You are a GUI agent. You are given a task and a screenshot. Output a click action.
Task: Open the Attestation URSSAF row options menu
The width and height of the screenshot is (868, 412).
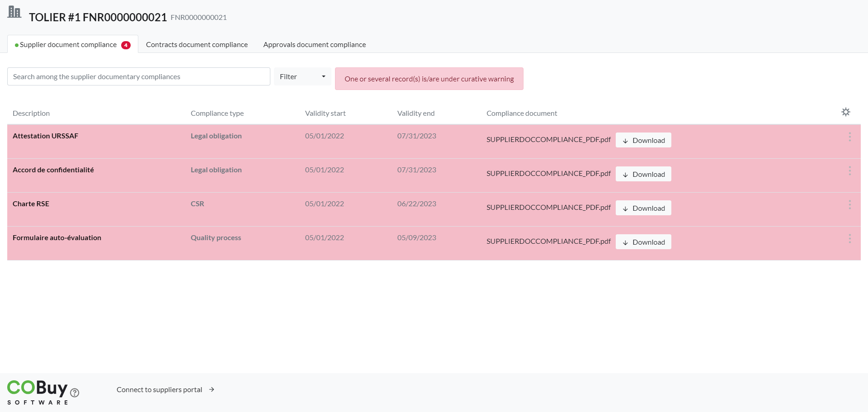pyautogui.click(x=849, y=137)
